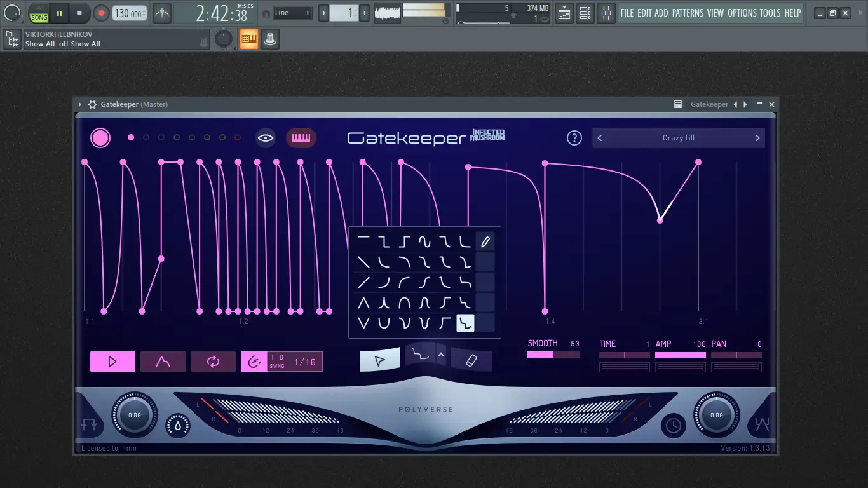Select the red-tinted last envelope dot
The height and width of the screenshot is (488, 868).
point(238,137)
